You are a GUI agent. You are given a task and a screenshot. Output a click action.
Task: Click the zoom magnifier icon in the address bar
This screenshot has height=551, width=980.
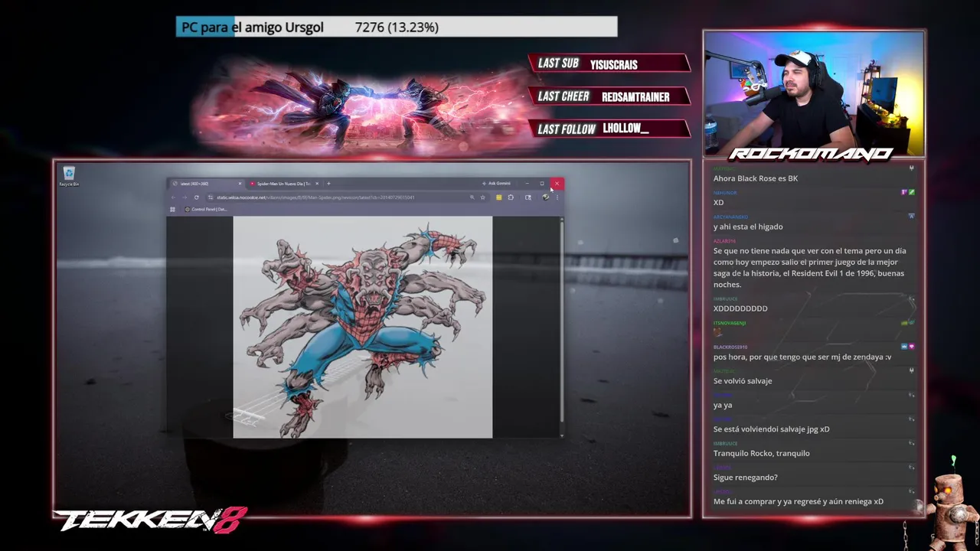(472, 197)
